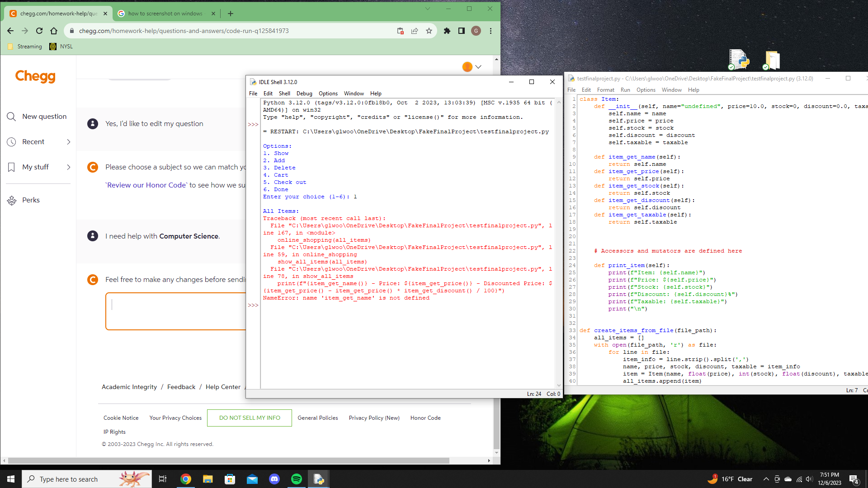This screenshot has width=868, height=488.
Task: Click the browser reload page icon
Action: point(39,31)
